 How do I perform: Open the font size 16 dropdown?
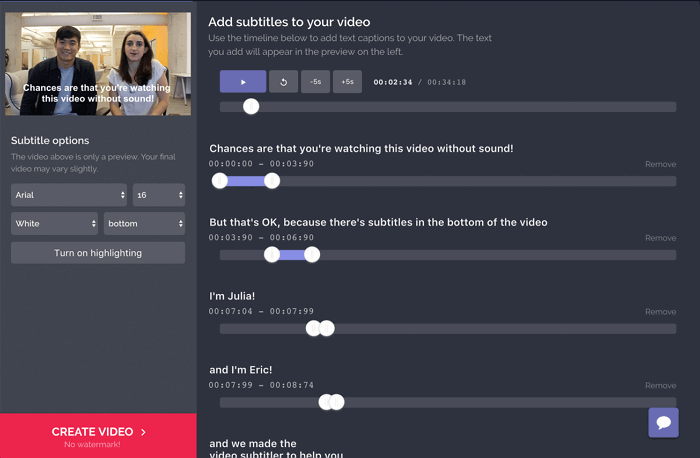158,195
